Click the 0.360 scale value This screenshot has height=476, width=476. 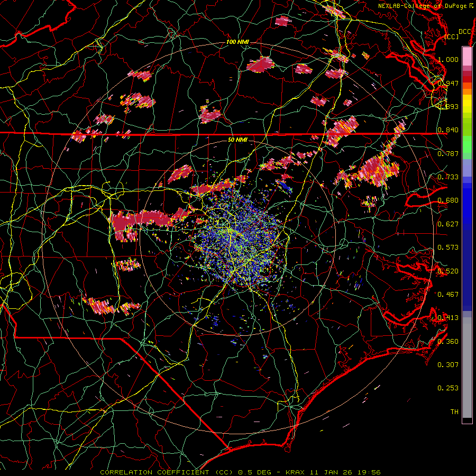[x=448, y=342]
